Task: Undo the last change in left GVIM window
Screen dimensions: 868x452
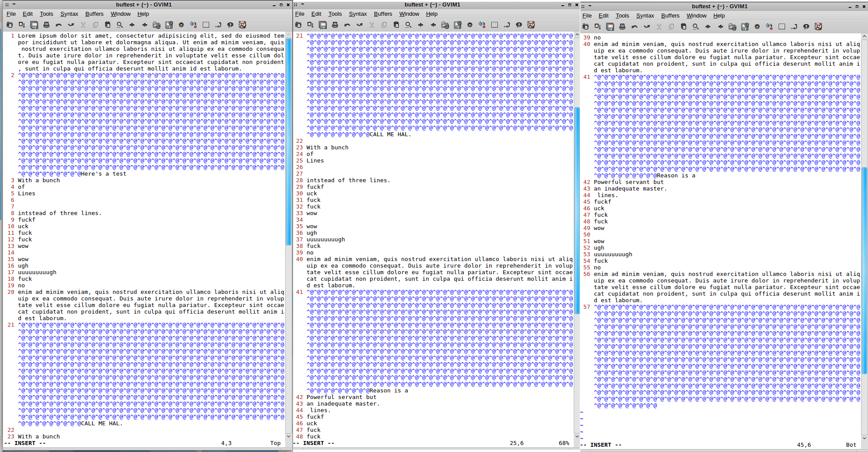Action: [59, 25]
